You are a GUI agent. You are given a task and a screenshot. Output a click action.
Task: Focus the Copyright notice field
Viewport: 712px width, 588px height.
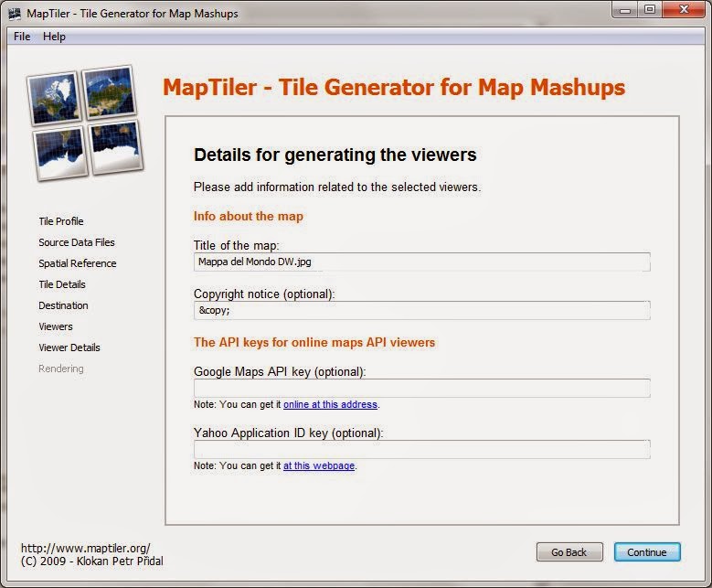tap(422, 310)
